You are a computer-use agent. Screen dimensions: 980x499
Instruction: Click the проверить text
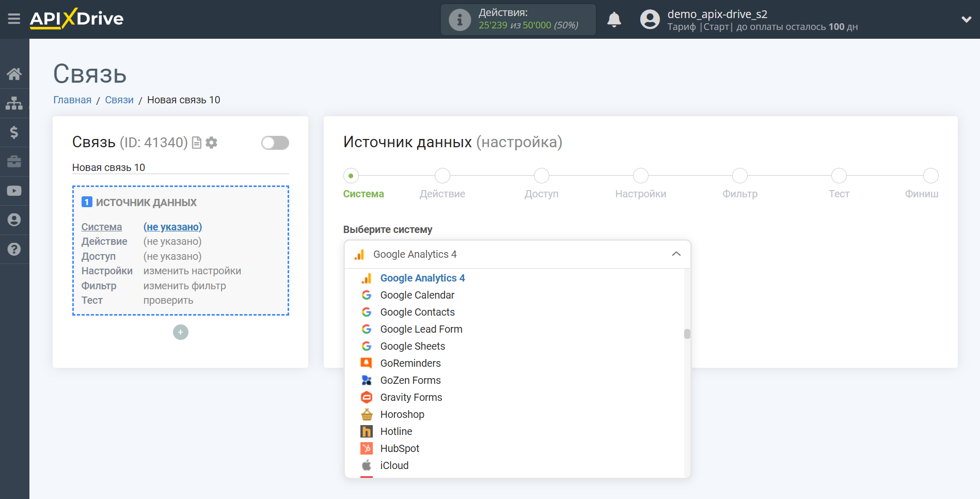(168, 300)
